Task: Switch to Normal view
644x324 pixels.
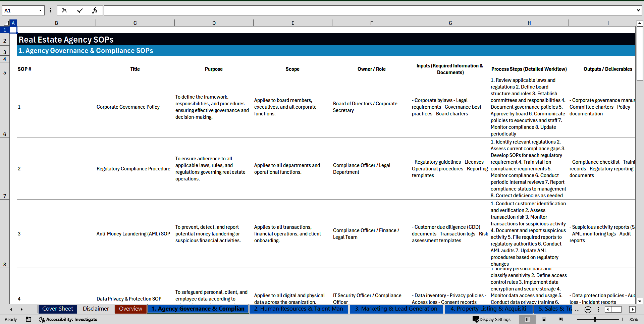Action: click(527, 319)
